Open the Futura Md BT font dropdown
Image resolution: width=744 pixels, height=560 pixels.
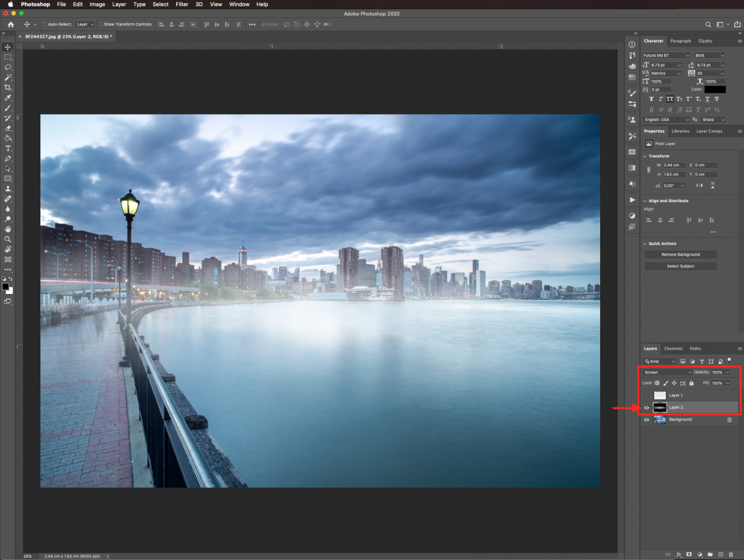coord(666,55)
